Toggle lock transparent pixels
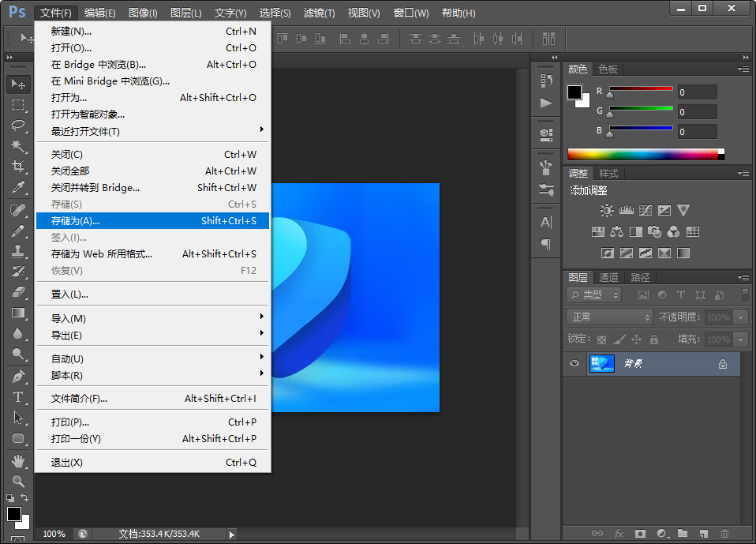Screen dimensions: 756x544 click(601, 340)
